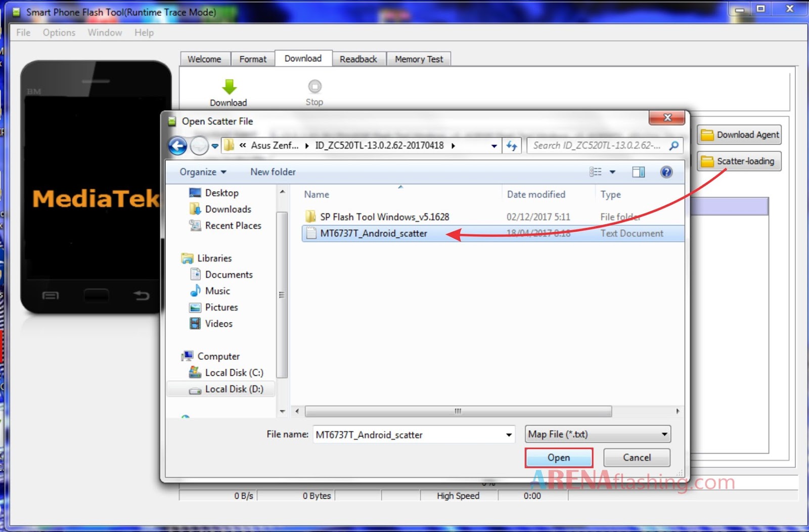The image size is (809, 532).
Task: Open the Downloads folder in the navigation pane
Action: point(228,209)
